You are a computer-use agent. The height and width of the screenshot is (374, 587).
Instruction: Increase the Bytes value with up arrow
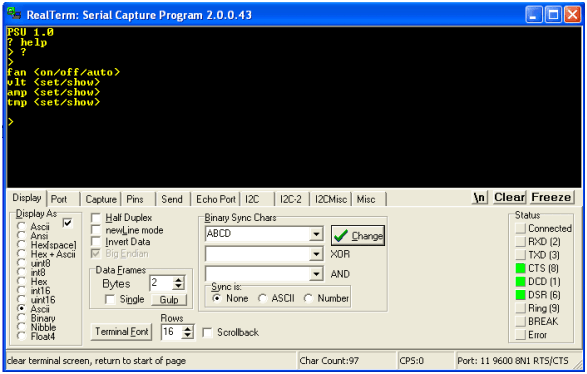click(x=179, y=280)
